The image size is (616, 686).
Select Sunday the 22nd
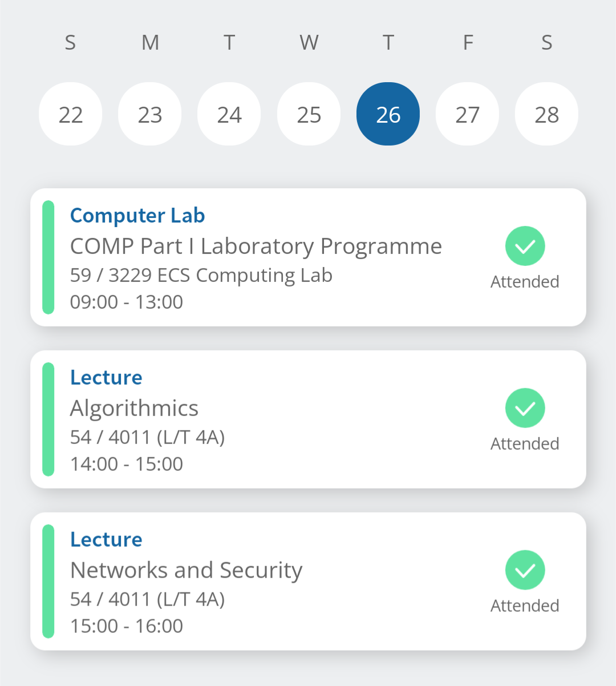(x=71, y=114)
